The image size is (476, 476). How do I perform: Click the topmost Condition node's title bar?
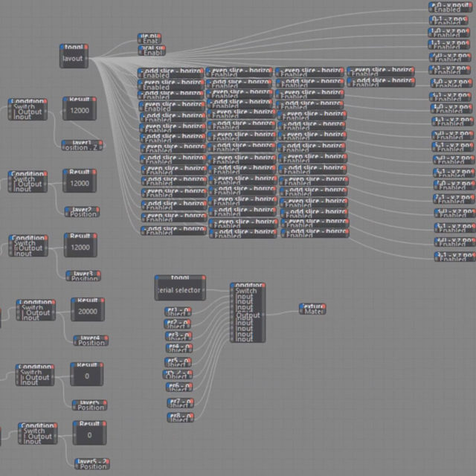pos(28,101)
